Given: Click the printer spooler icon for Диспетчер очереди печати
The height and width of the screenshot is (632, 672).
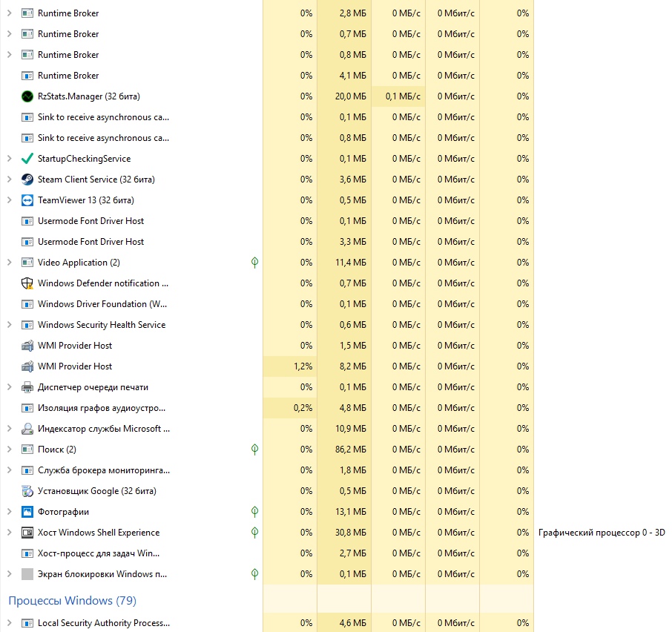Looking at the screenshot, I should click(x=27, y=387).
